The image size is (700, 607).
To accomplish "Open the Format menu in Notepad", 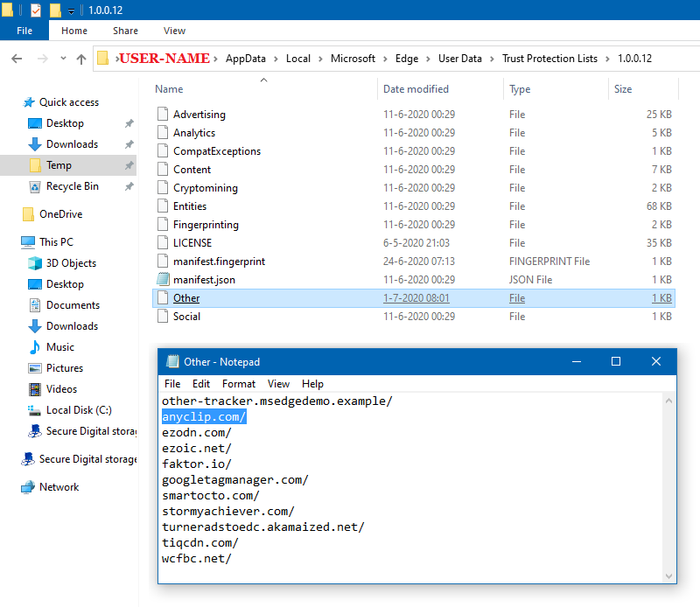I will click(239, 384).
